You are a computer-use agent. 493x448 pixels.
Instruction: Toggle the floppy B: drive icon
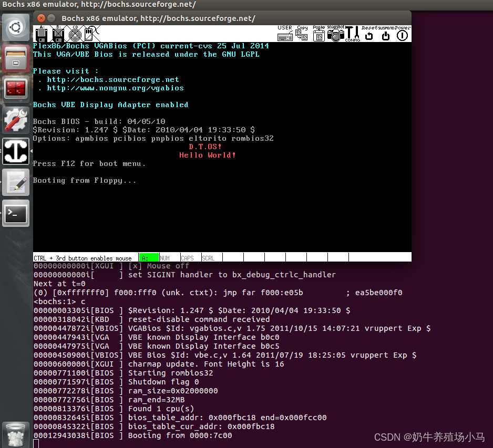pos(58,34)
